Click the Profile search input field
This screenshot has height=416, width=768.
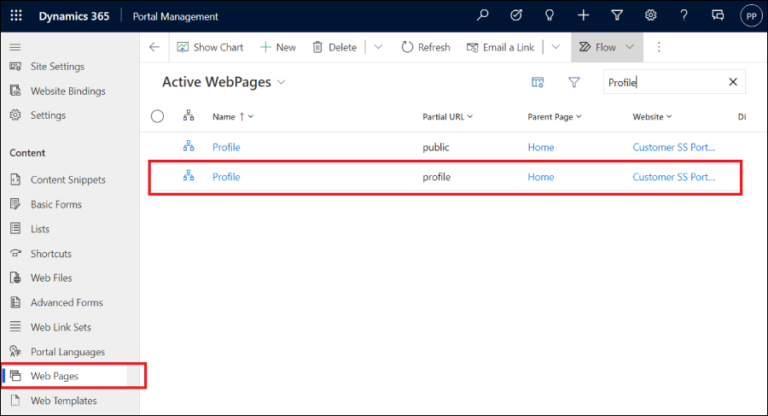click(662, 83)
